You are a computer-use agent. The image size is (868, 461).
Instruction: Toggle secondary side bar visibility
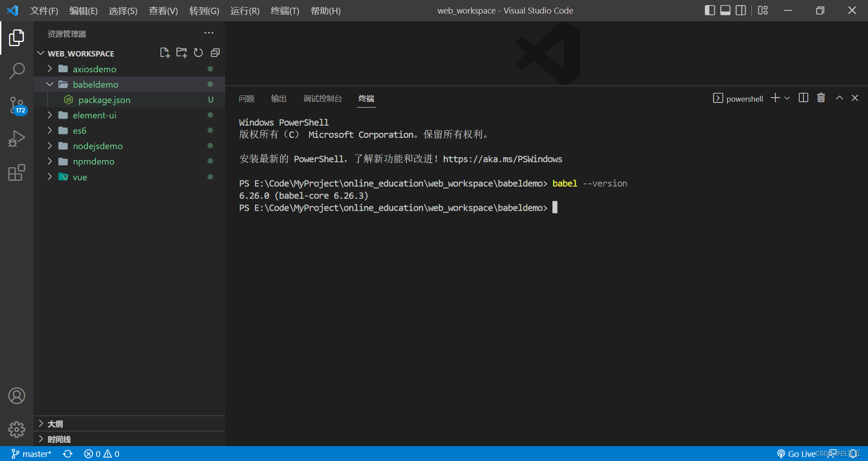coord(741,10)
